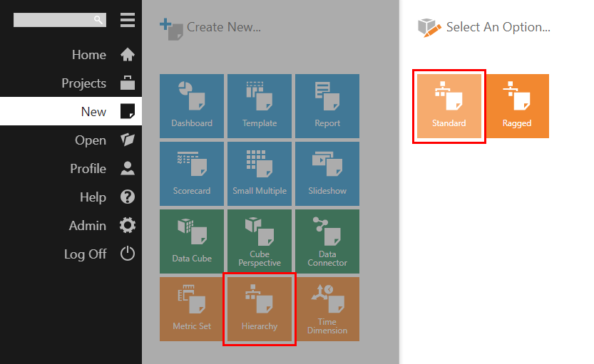Create a new Data Cube
The height and width of the screenshot is (364, 594).
(192, 241)
